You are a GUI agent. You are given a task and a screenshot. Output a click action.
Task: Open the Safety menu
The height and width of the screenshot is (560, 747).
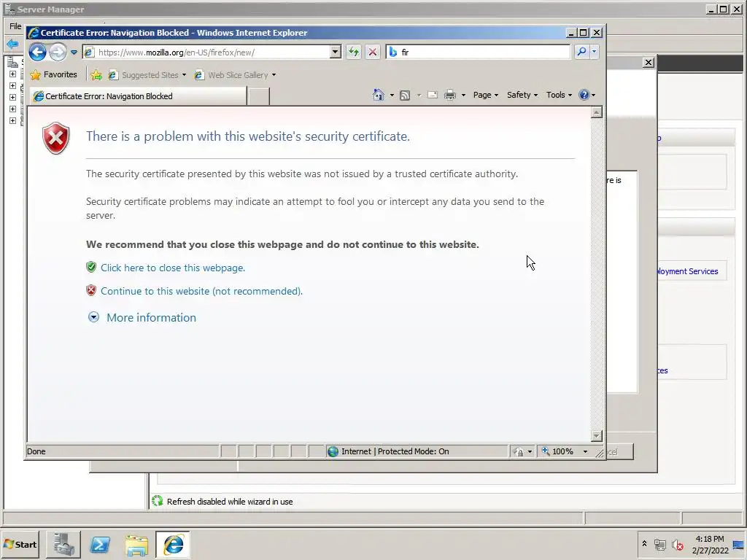522,95
